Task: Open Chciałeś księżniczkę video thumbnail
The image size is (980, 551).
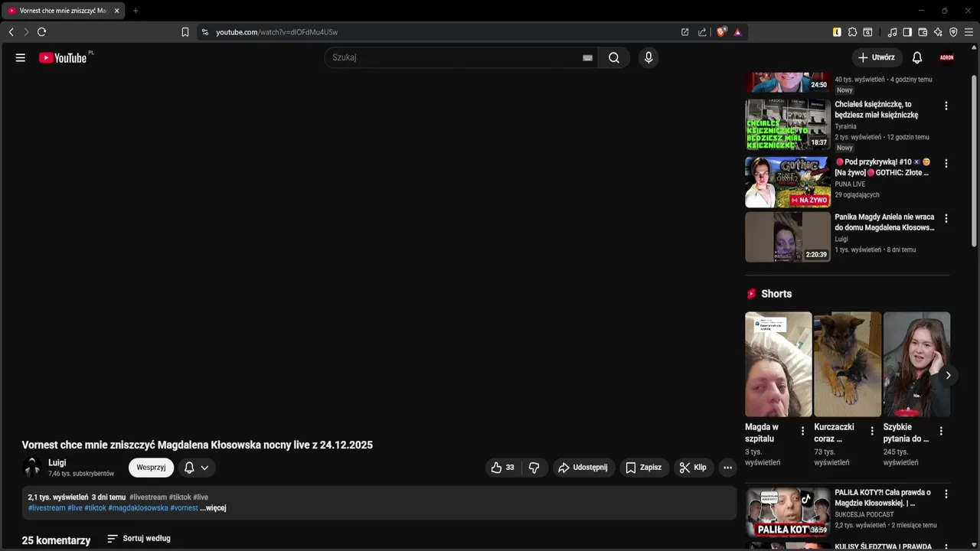Action: tap(788, 124)
